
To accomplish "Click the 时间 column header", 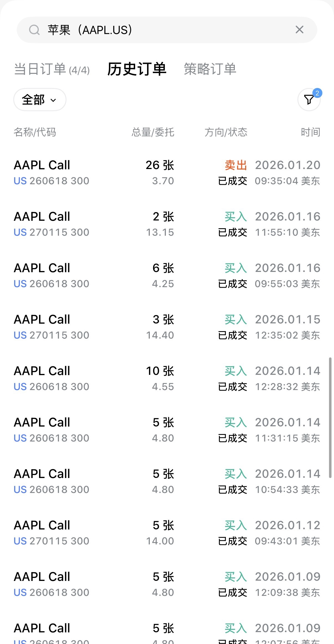I will [310, 132].
